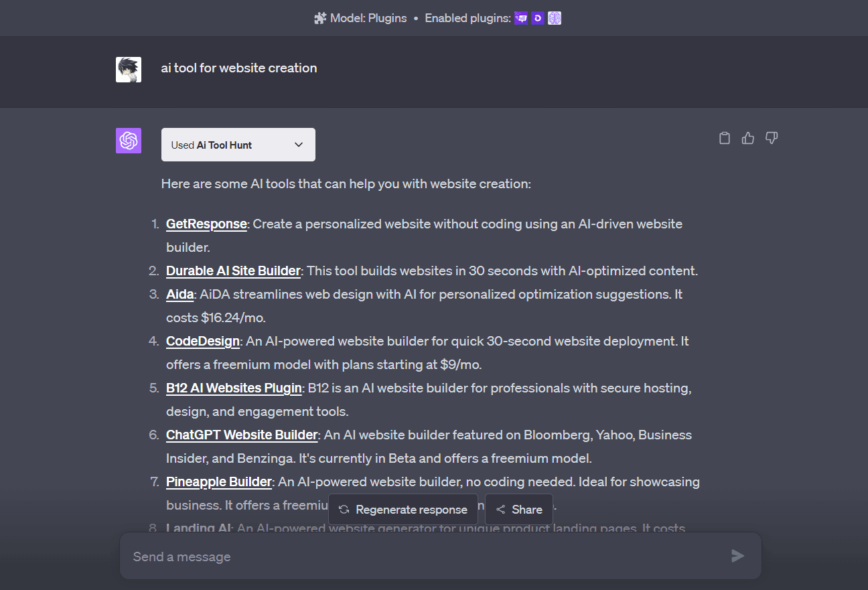Click the second enabled plugin swirl icon
This screenshot has height=590, width=868.
[x=538, y=18]
